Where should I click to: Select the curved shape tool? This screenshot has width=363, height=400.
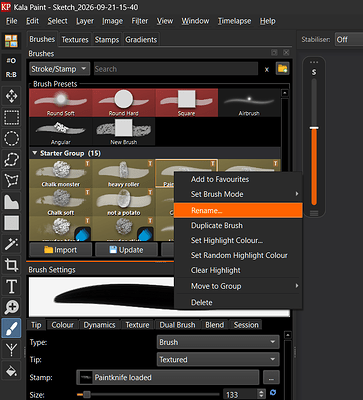click(12, 202)
